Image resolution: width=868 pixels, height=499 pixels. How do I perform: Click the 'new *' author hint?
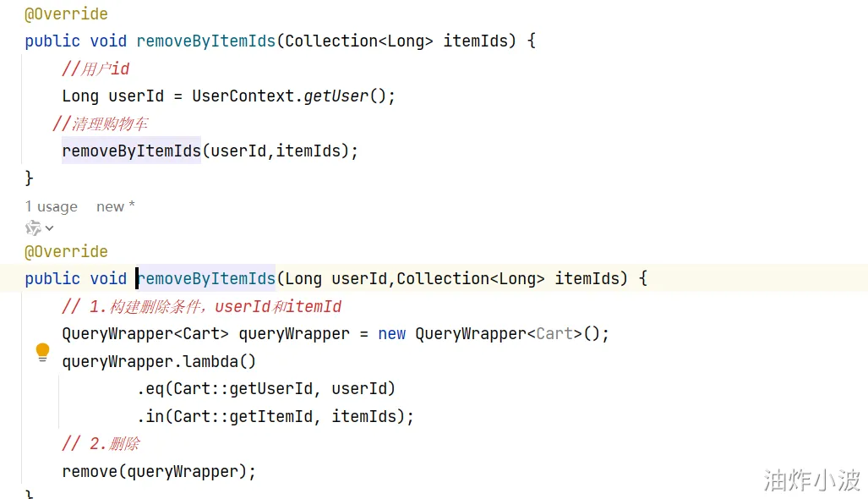(x=116, y=206)
